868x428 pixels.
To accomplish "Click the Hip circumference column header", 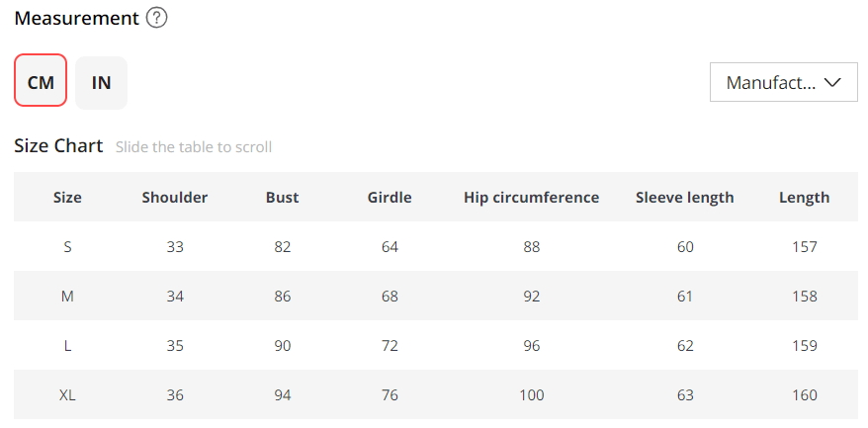I will (x=531, y=197).
